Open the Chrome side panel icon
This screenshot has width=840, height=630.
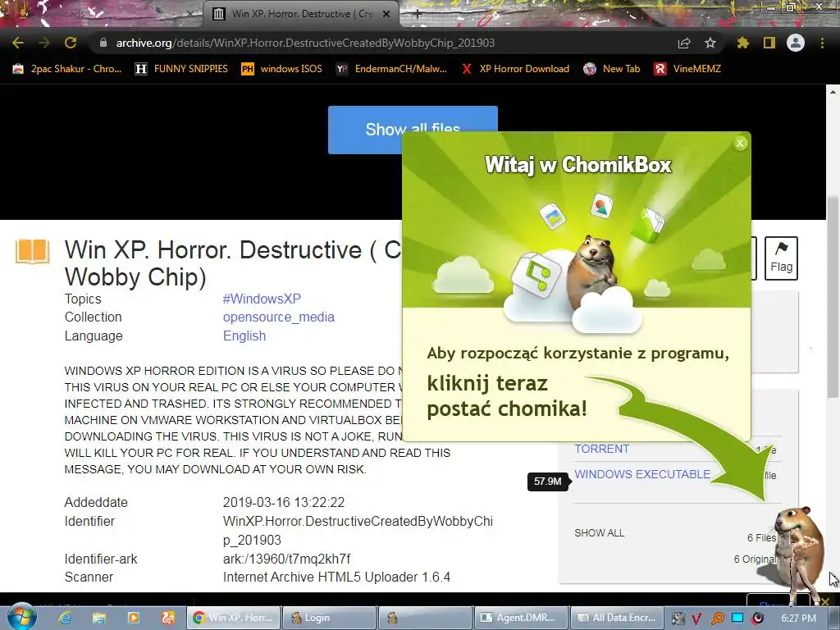pos(769,43)
